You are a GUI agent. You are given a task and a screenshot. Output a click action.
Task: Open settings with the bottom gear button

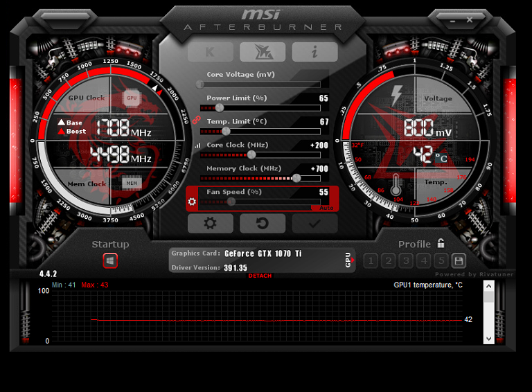[x=211, y=224]
